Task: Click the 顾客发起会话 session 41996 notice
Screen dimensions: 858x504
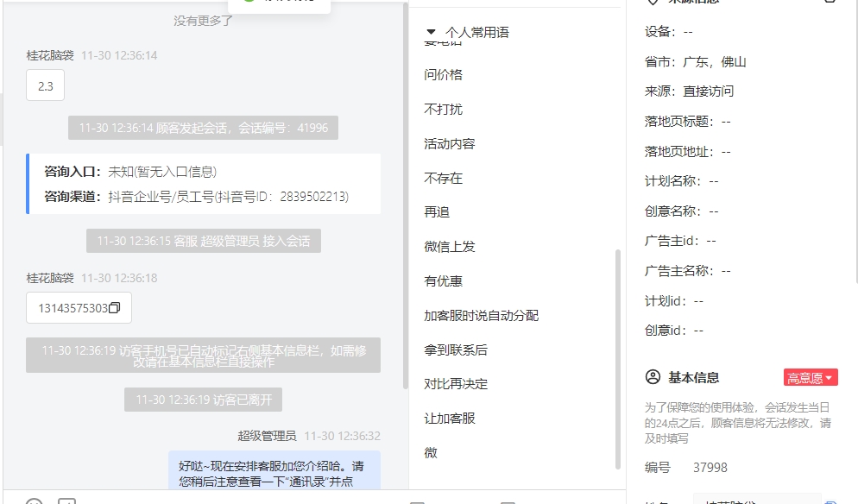Action: coord(203,128)
